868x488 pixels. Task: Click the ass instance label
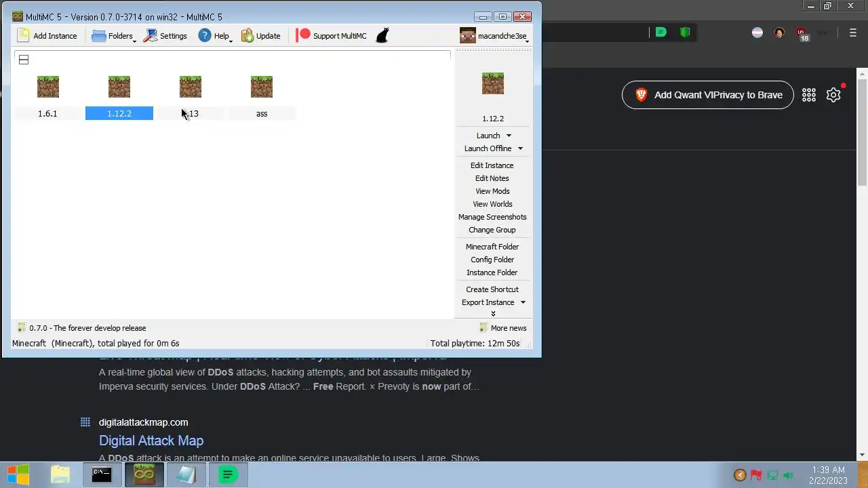click(262, 114)
